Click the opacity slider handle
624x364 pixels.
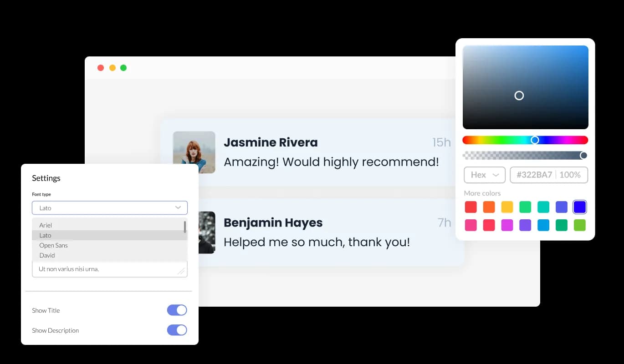pos(583,156)
